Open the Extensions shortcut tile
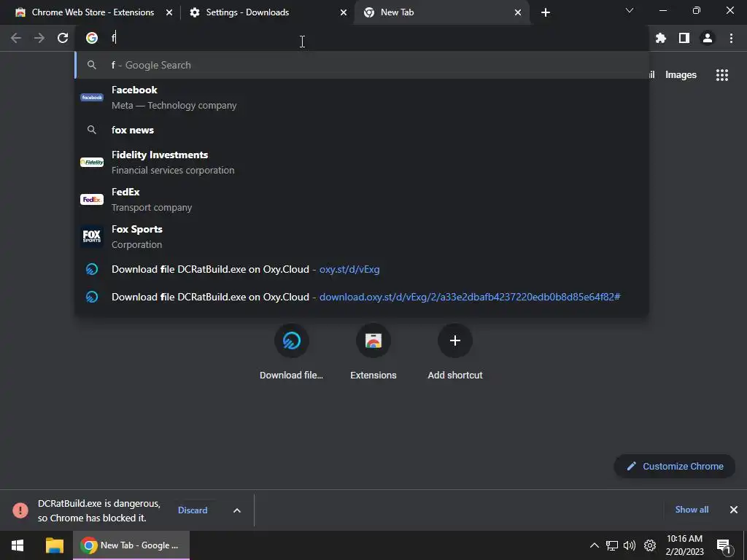The height and width of the screenshot is (560, 747). point(373,352)
